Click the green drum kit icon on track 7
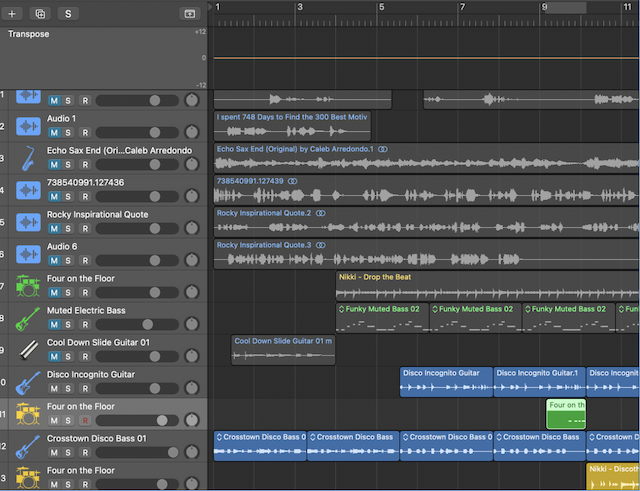The width and height of the screenshot is (640, 491). pyautogui.click(x=27, y=286)
